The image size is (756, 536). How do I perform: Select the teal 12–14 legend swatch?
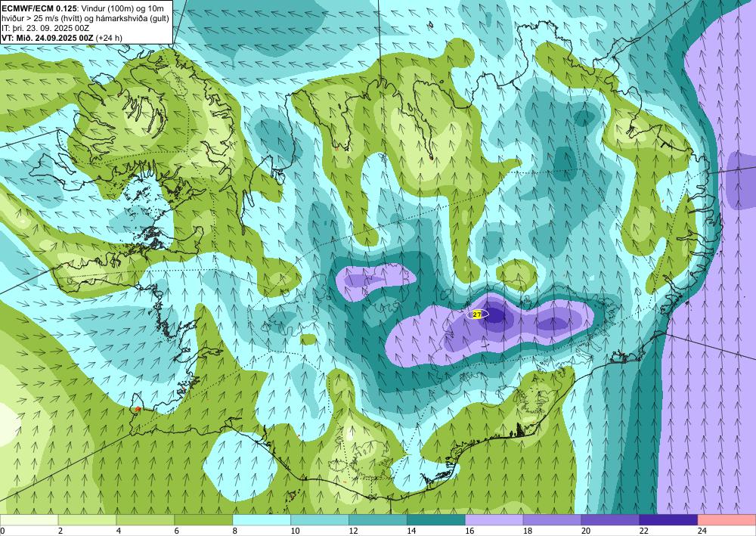pyautogui.click(x=378, y=520)
